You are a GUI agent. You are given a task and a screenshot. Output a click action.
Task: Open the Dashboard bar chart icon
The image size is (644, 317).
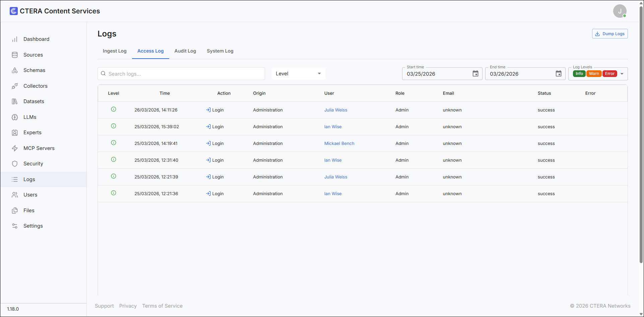tap(15, 39)
